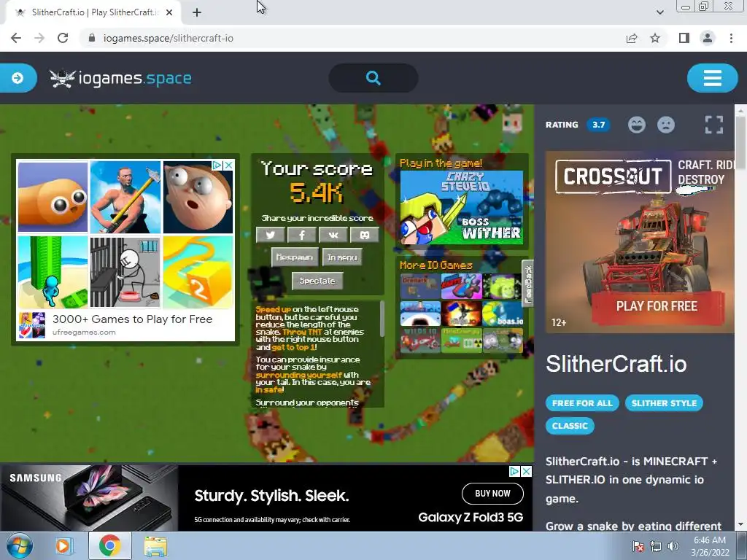Image resolution: width=747 pixels, height=560 pixels.
Task: Share this page via the share icon
Action: pos(632,38)
